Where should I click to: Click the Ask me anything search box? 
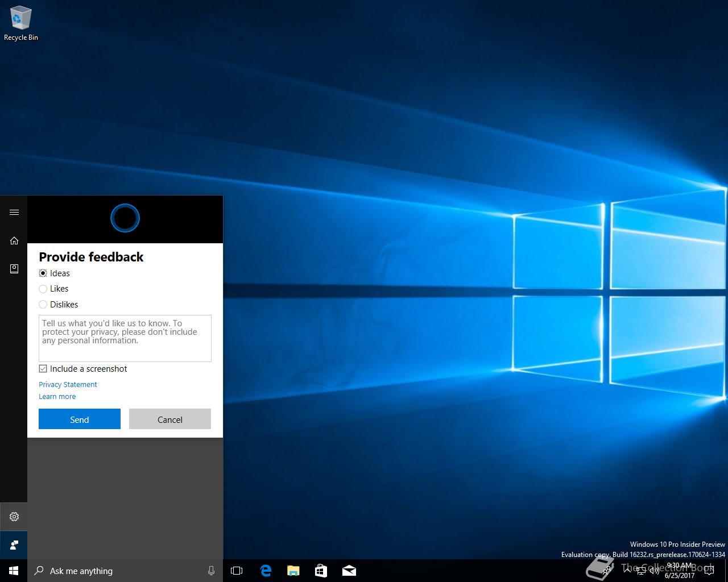[125, 571]
